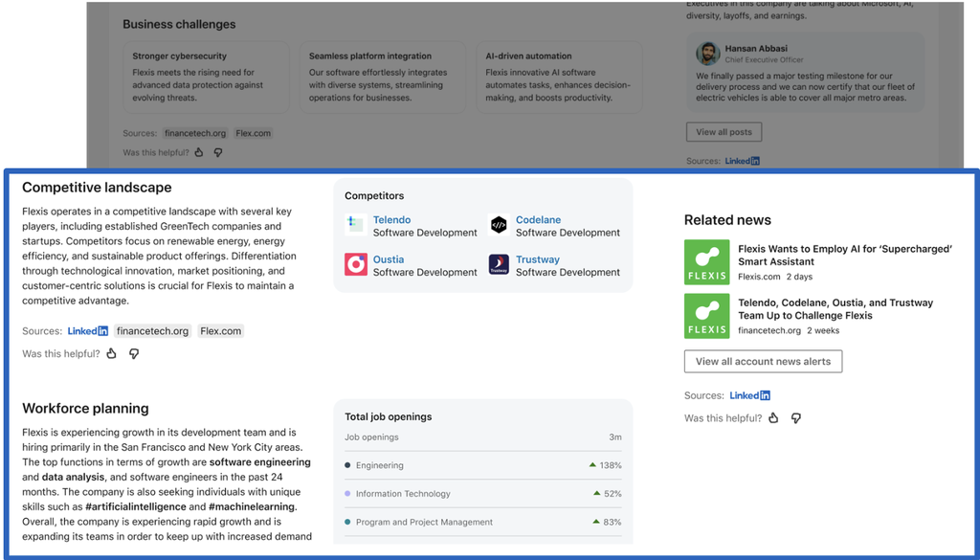Screen dimensions: 980x560
Task: Click the Oustia company logo
Action: [356, 264]
